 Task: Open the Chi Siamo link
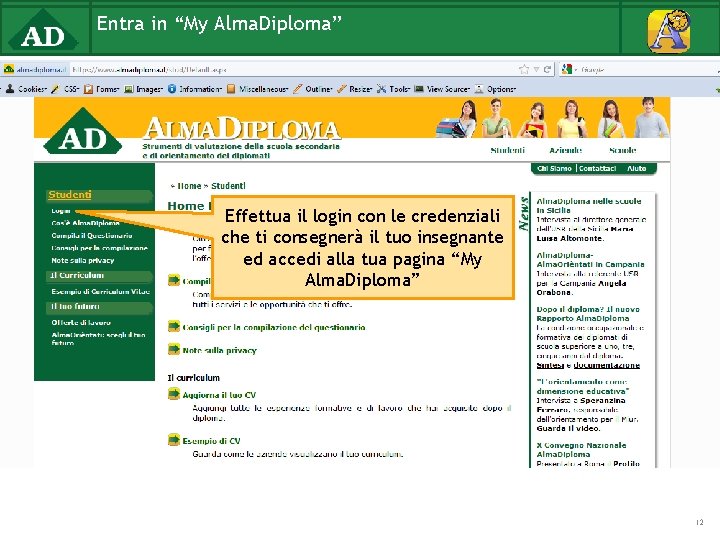(554, 169)
